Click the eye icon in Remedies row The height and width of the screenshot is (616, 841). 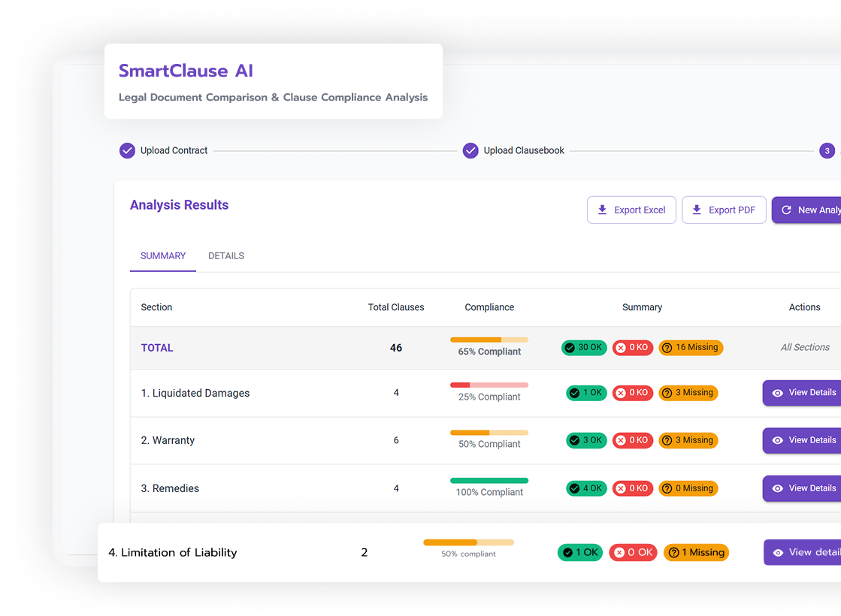(x=778, y=488)
